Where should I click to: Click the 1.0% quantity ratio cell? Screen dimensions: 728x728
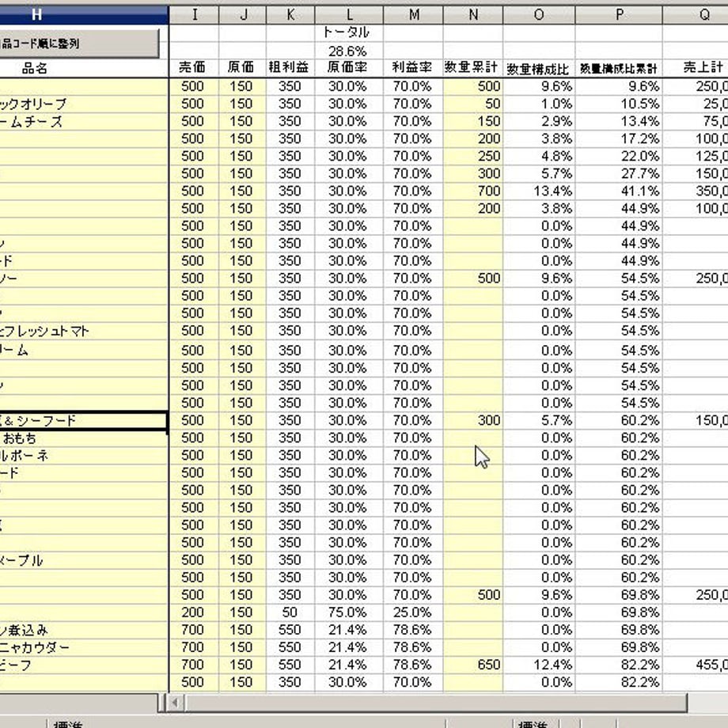pyautogui.click(x=539, y=104)
